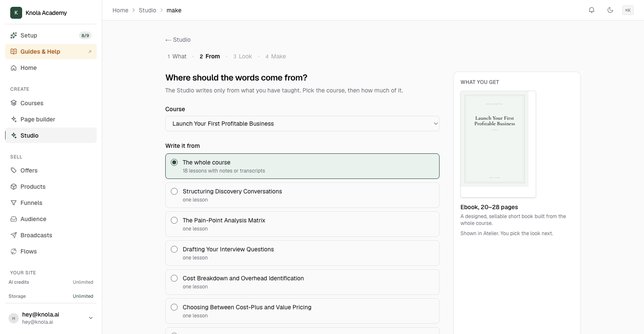Select 'Structuring Discovery Conversations' lesson radio
The height and width of the screenshot is (334, 644).
[174, 191]
